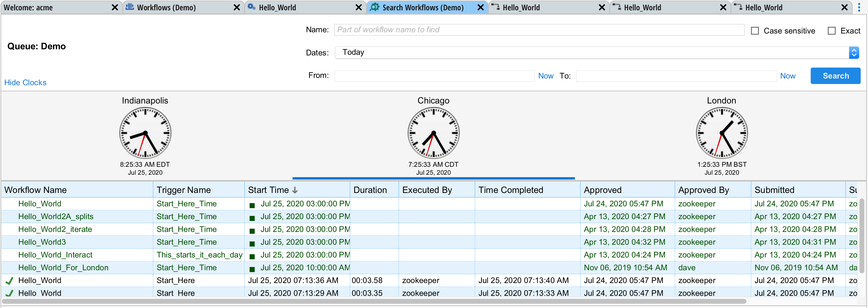Click the green checkmark beside completed Hello_World run

(x=9, y=280)
